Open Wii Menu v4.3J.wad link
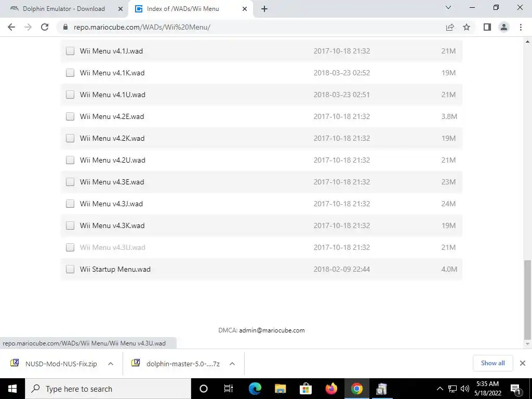 111,204
